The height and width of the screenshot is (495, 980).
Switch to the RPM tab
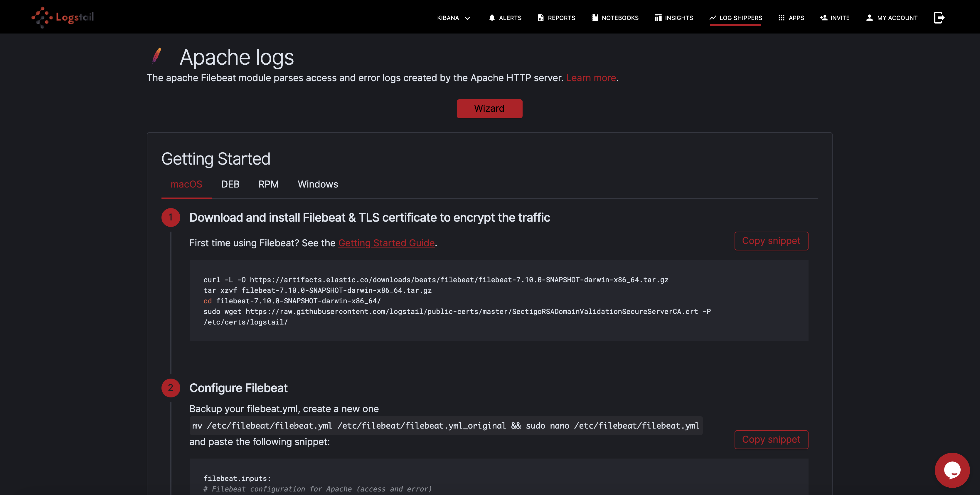[269, 184]
